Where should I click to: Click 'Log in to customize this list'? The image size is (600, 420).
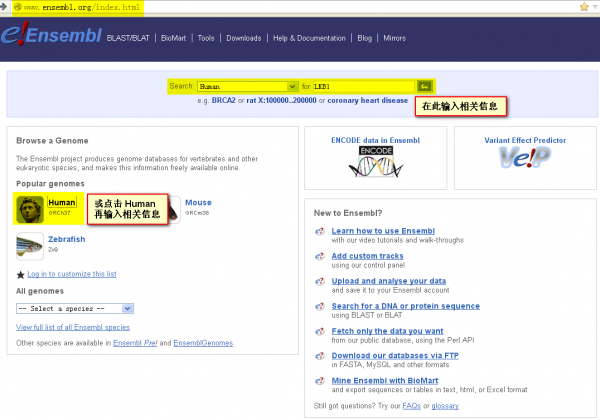(72, 274)
